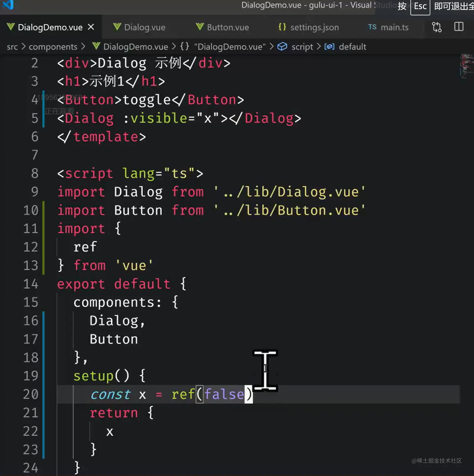Image resolution: width=474 pixels, height=476 pixels.
Task: Click 'setup()' on line 19
Action: pyautogui.click(x=101, y=376)
